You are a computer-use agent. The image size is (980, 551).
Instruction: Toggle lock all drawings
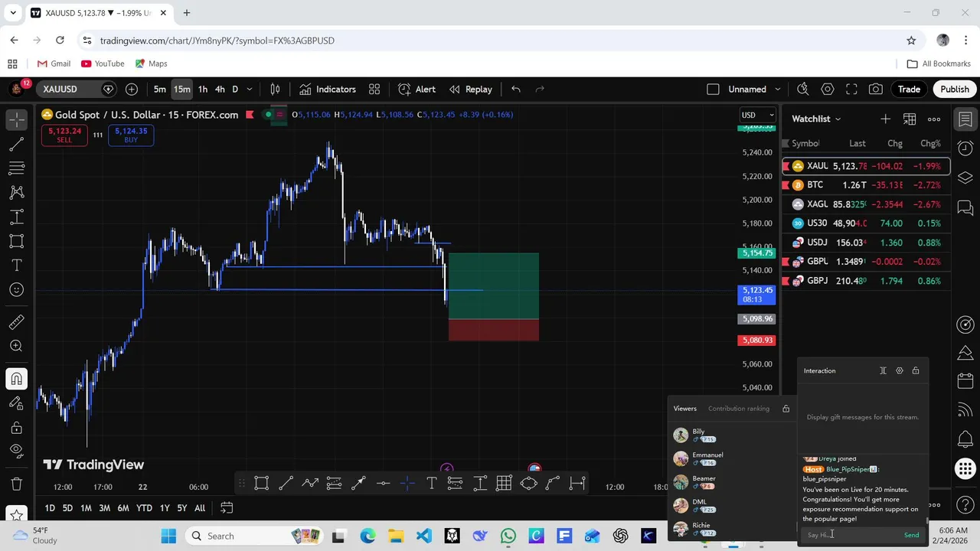[x=16, y=428]
